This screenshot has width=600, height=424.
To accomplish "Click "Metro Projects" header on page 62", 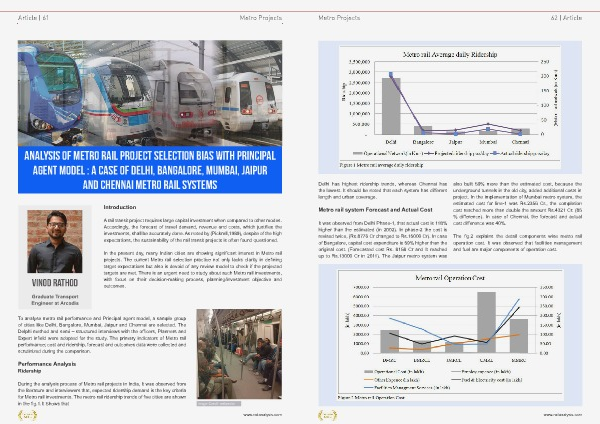I will coord(339,18).
